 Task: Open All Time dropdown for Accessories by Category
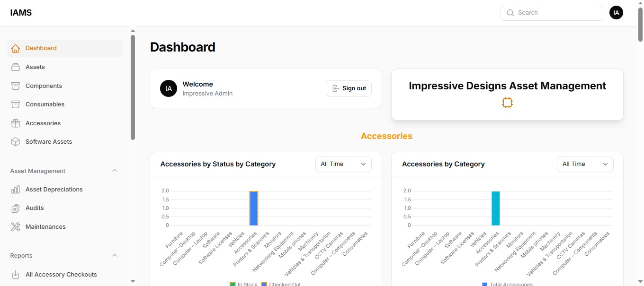click(x=585, y=164)
